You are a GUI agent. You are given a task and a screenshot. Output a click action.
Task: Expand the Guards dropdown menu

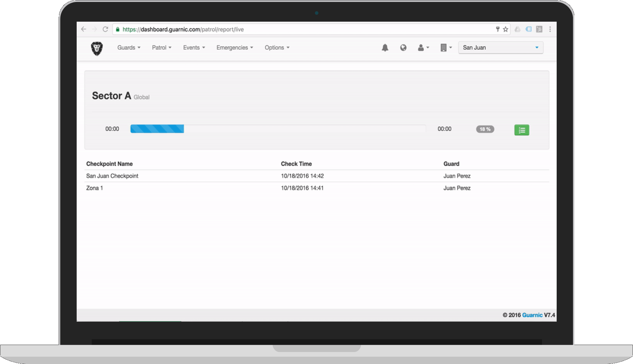[129, 48]
